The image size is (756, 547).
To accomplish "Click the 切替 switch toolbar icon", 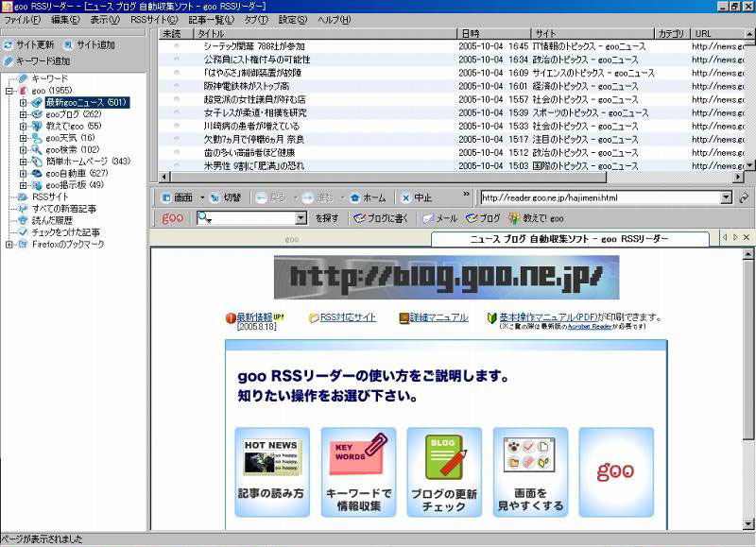I will pos(215,197).
